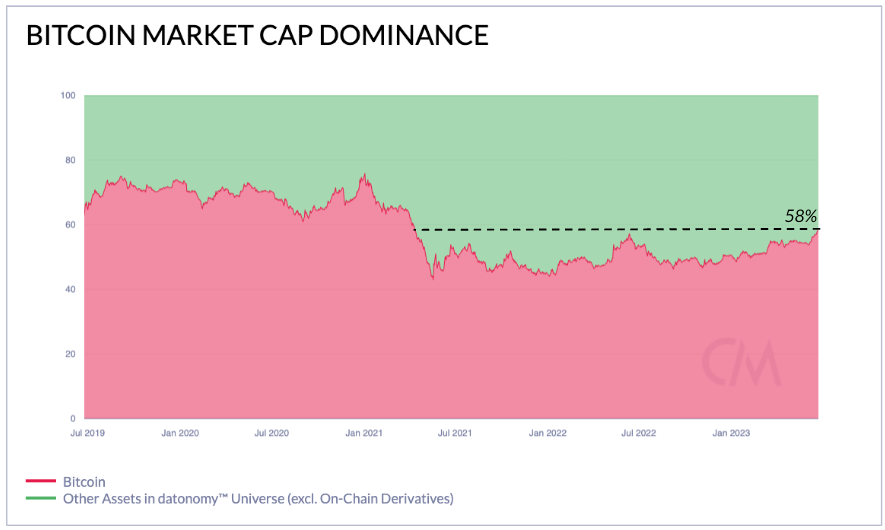The width and height of the screenshot is (885, 530).
Task: Click the chart title Bitcoin Market Cap Dominance
Action: (257, 36)
